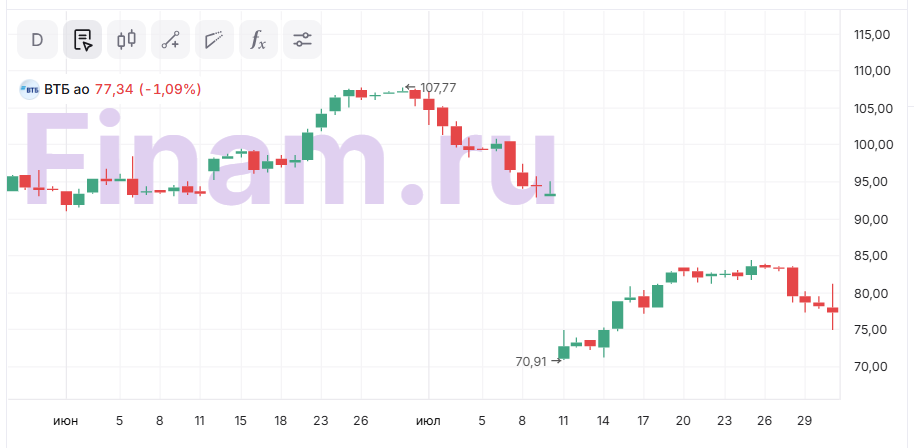
Task: Click the 70,00 price axis label
Action: (x=871, y=367)
